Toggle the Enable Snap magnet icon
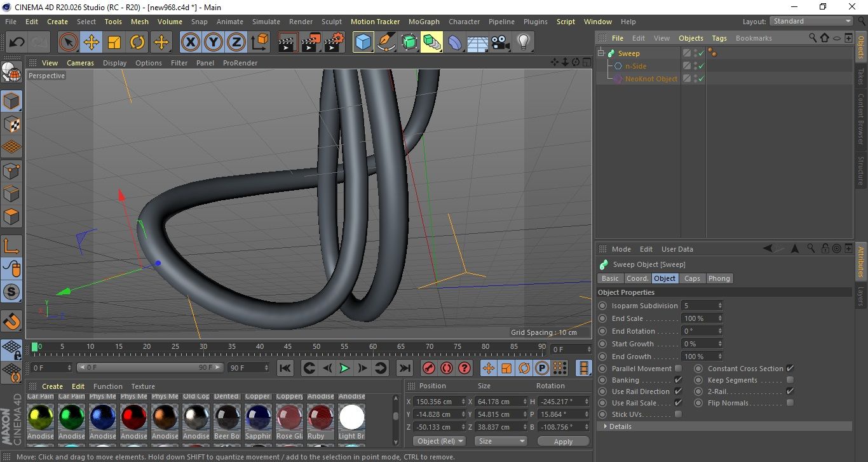Screen dimensions: 868x462 click(11, 321)
